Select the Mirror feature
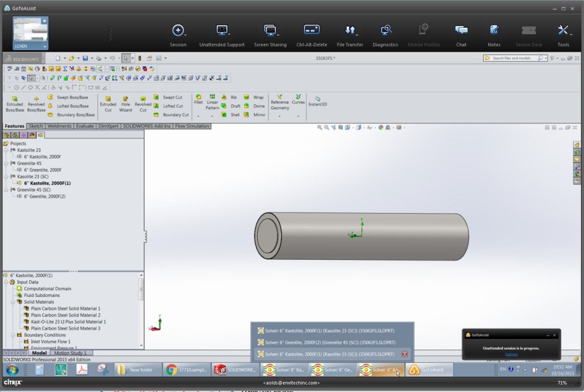584x392 pixels. tap(254, 115)
